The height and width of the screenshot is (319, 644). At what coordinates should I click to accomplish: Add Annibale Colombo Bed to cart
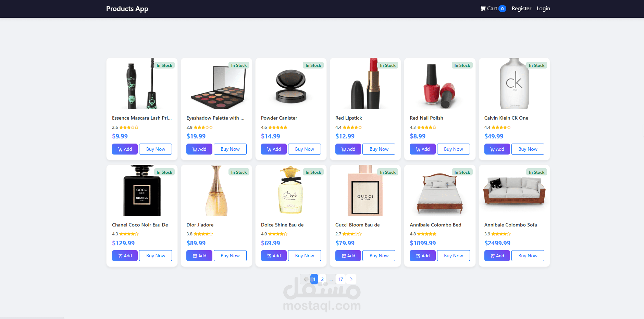pyautogui.click(x=422, y=256)
